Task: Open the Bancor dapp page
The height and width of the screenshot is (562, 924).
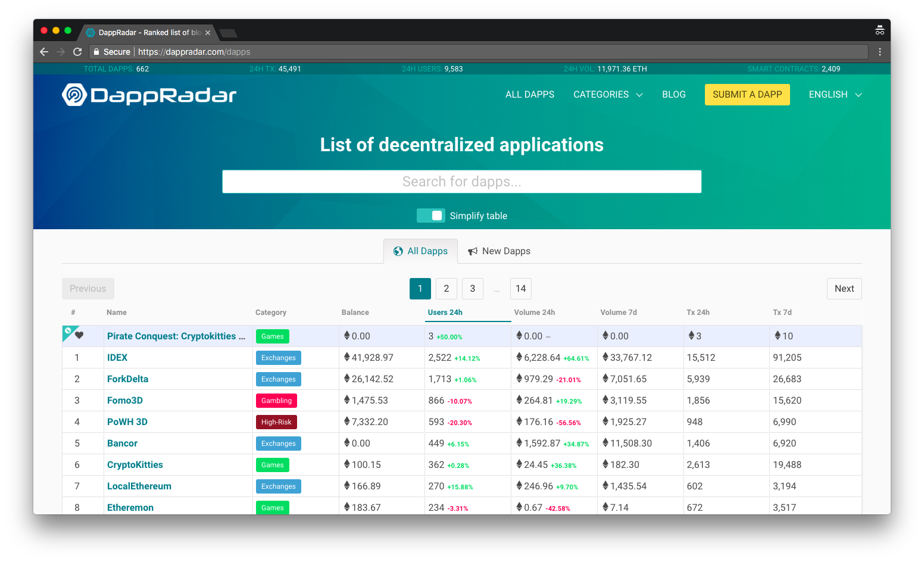Action: 122,444
